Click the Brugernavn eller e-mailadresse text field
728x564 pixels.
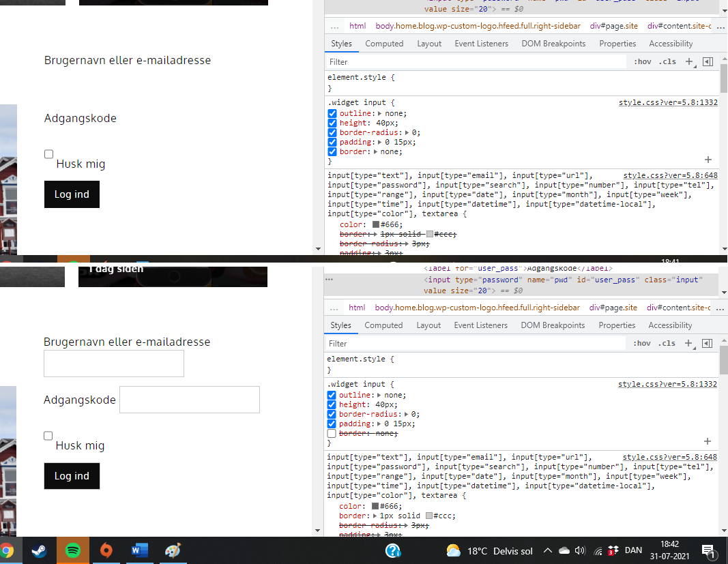click(114, 363)
